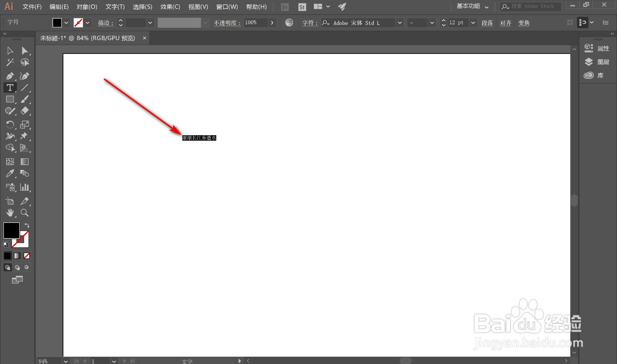Select the Selection tool arrow
The width and height of the screenshot is (617, 364).
(10, 51)
